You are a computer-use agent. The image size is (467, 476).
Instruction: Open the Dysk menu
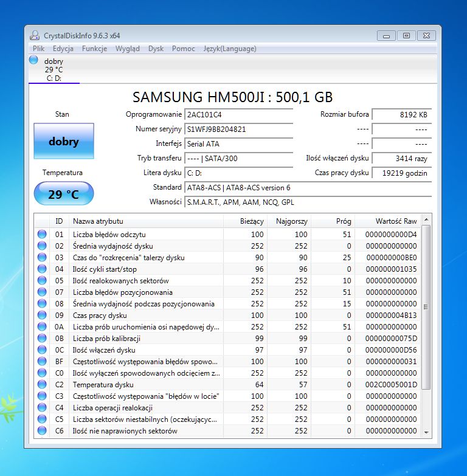tap(156, 49)
